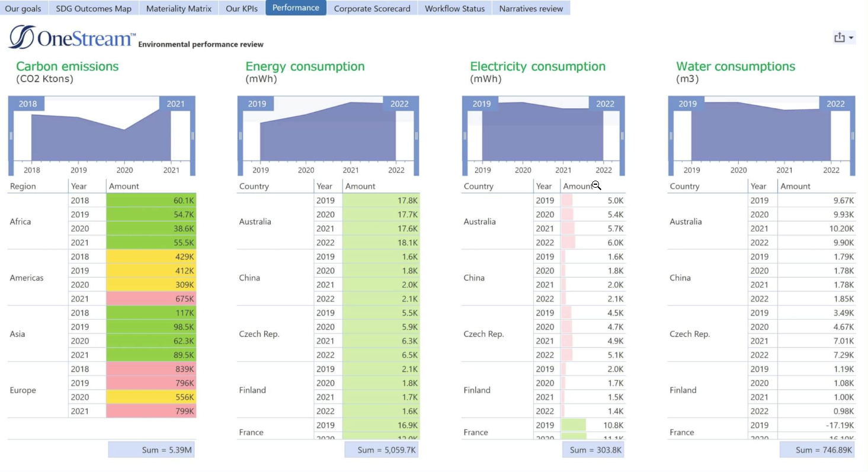This screenshot has width=868, height=472.
Task: Click right range handle of Electricity consumption chart
Action: 622,136
